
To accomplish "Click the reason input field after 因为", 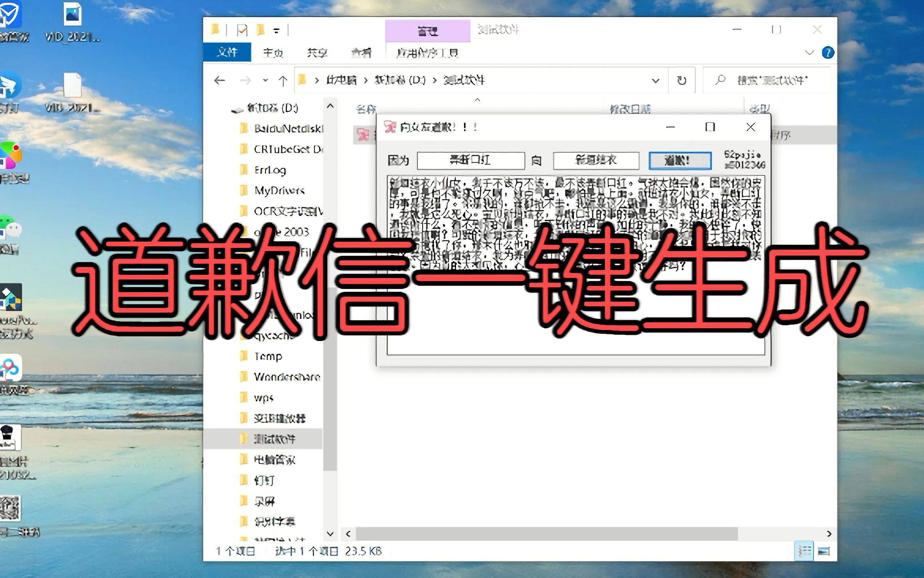I will click(x=471, y=160).
